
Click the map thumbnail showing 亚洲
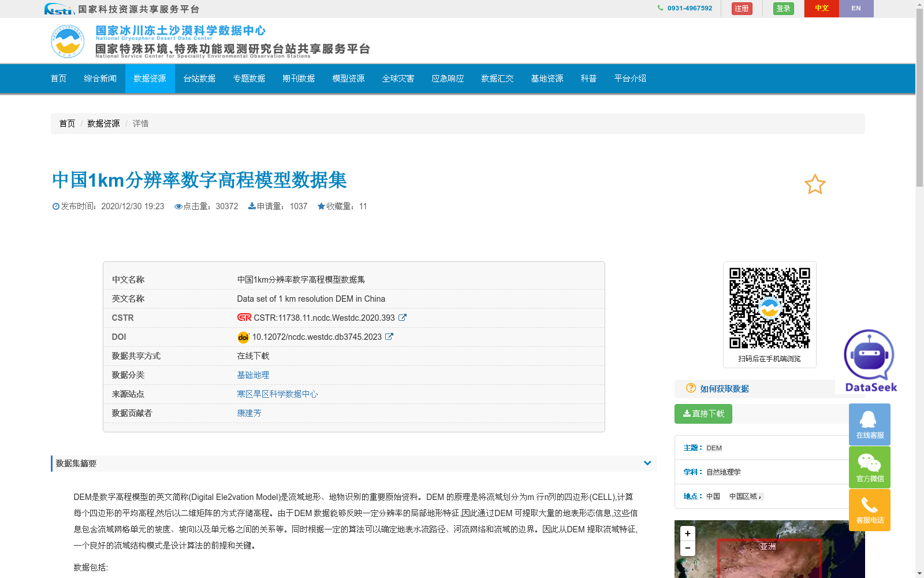[770, 549]
